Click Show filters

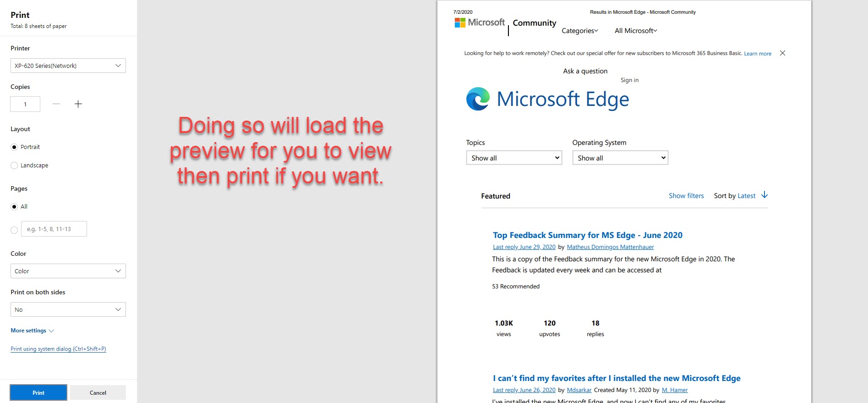[686, 196]
